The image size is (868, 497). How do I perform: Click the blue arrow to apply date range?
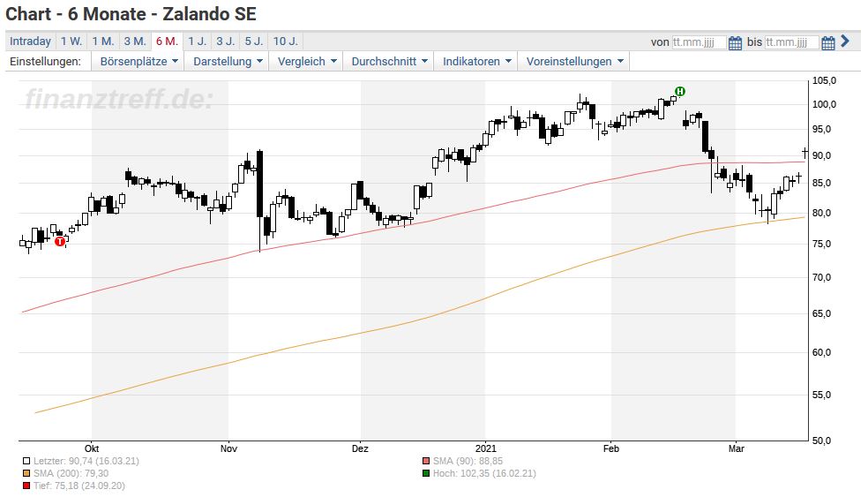(x=845, y=41)
